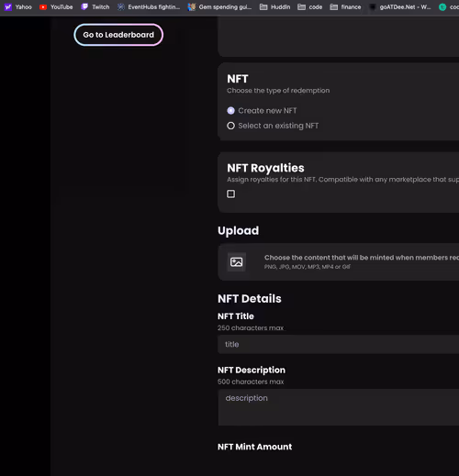Screen dimensions: 459x476
Task: Open the green circle bookmark icon
Action: click(442, 7)
